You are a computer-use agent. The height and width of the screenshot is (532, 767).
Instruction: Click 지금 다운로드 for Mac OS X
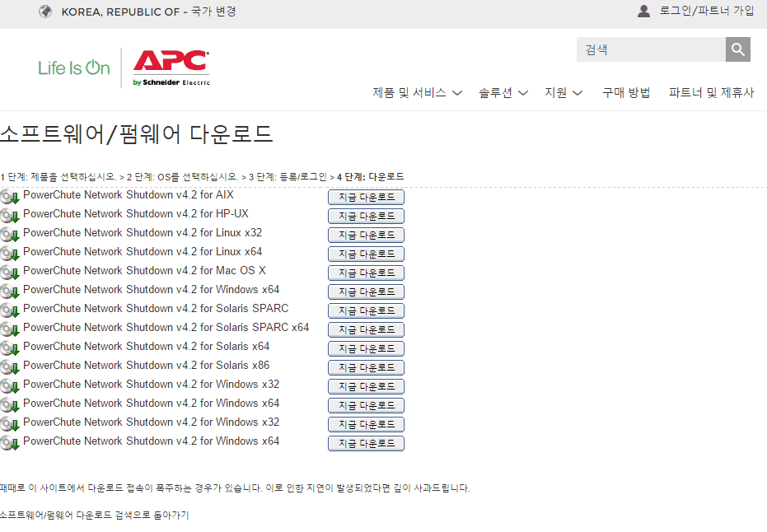[x=366, y=273]
